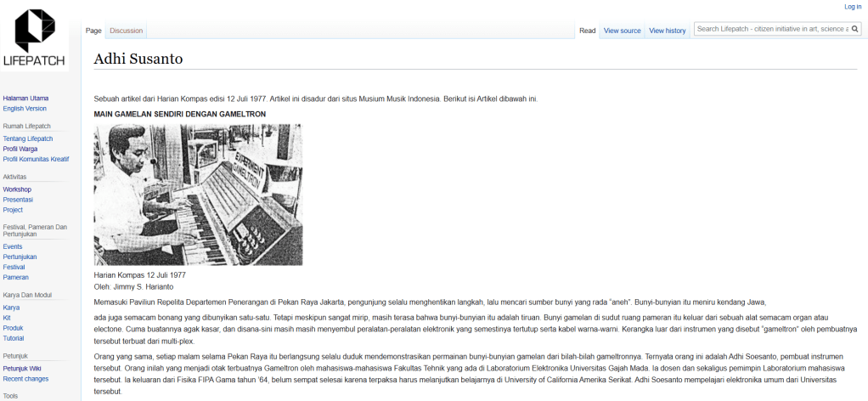Open Tentang Lifepatch page

coord(28,138)
